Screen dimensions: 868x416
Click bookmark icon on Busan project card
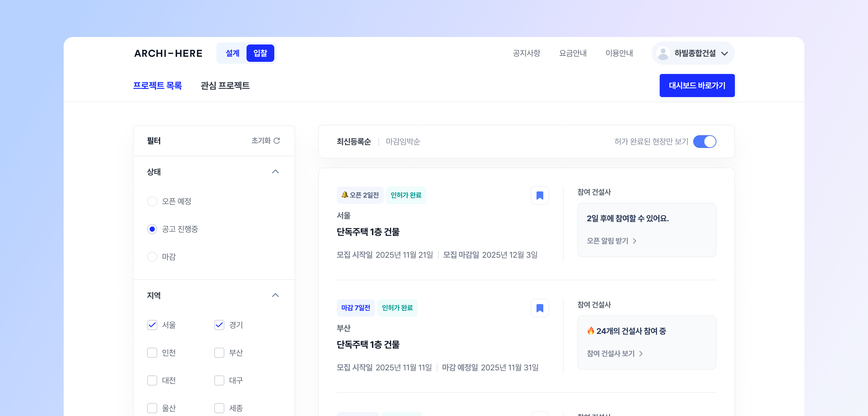540,308
